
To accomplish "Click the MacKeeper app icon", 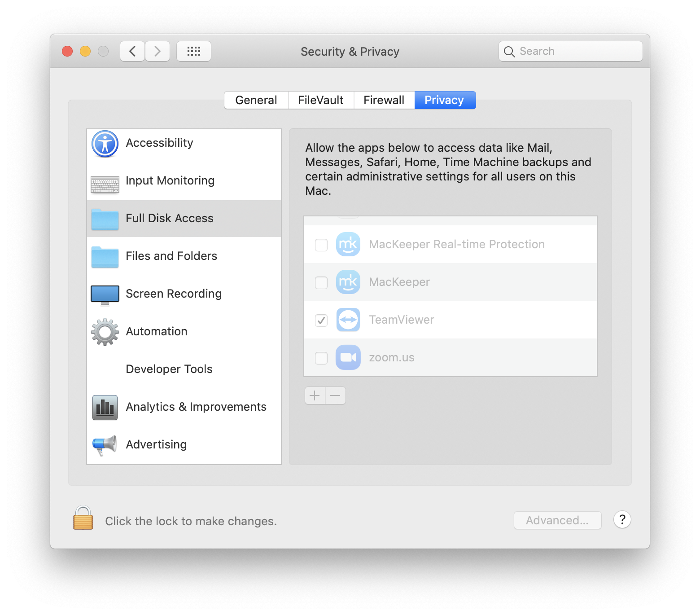I will pos(348,282).
